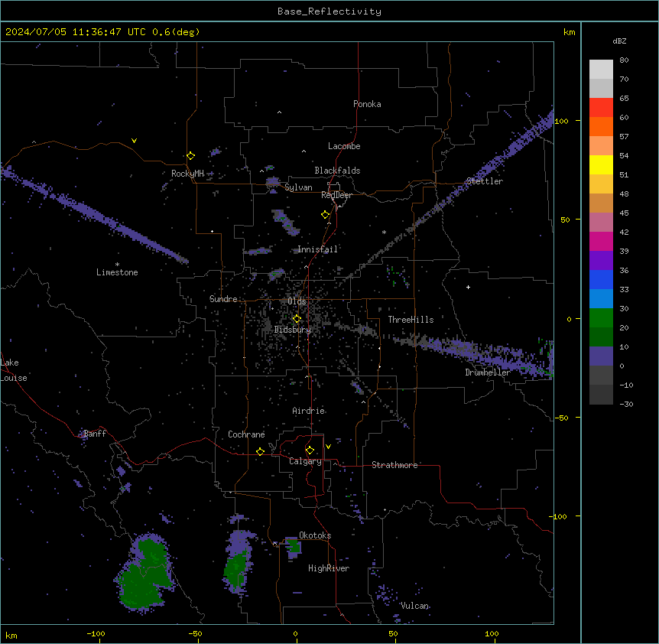Screen dimensions: 659x644
Task: Select the light blue legend swatch between 33 and 30
Action: click(601, 299)
